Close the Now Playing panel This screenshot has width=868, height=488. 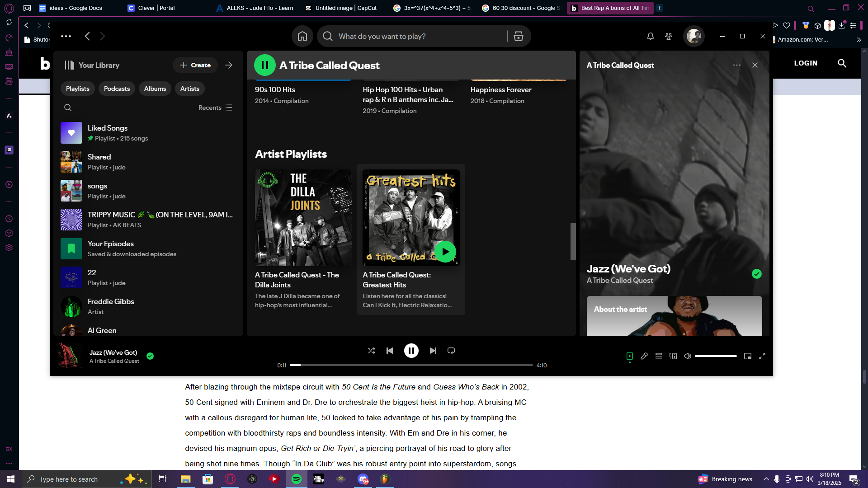[x=755, y=65]
